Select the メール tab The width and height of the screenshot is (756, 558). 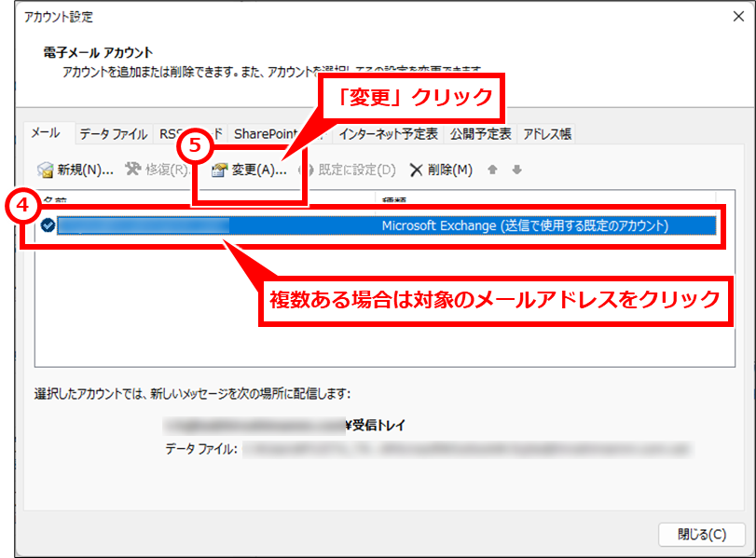(46, 133)
